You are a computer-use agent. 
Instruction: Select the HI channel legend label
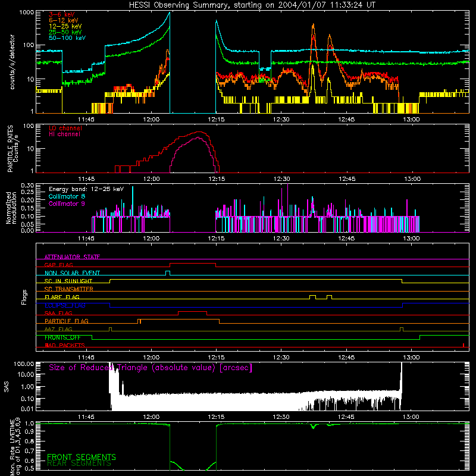[64, 134]
